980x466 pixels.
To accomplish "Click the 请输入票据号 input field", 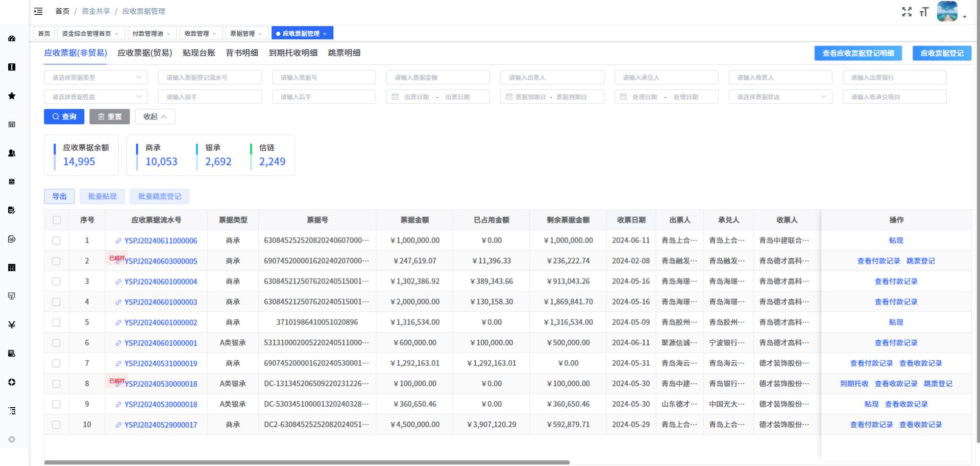I will click(324, 78).
